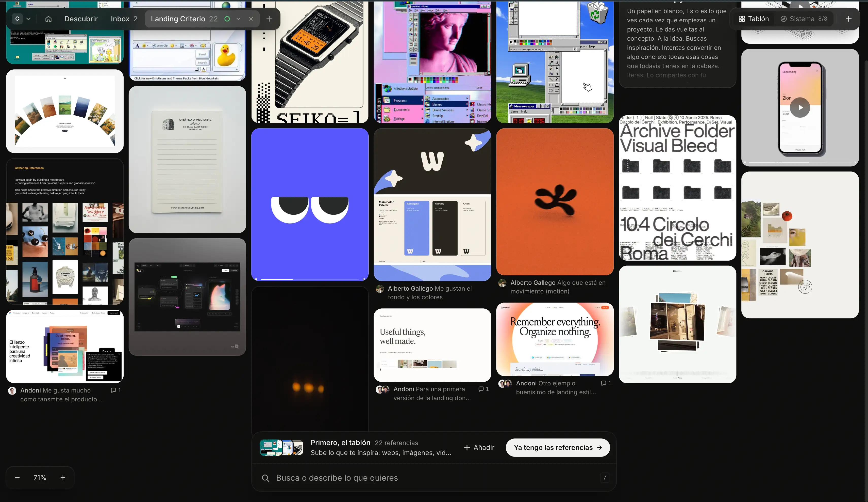The image size is (868, 502).
Task: Open the Landing Criterio tab dropdown chevron
Action: tap(238, 19)
